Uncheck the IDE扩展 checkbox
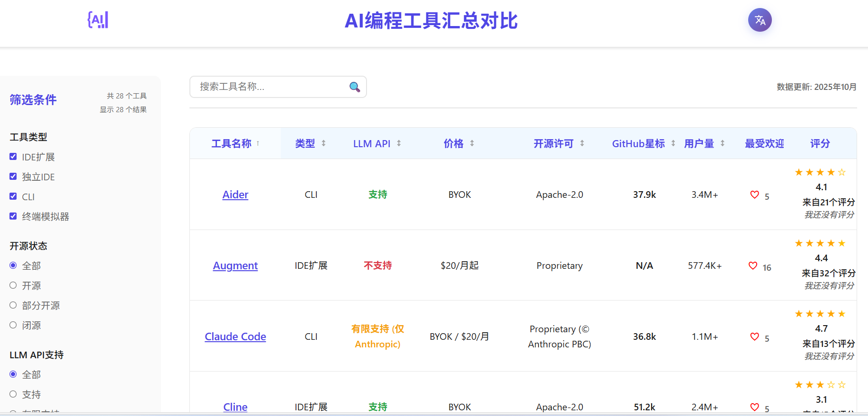 (13, 157)
